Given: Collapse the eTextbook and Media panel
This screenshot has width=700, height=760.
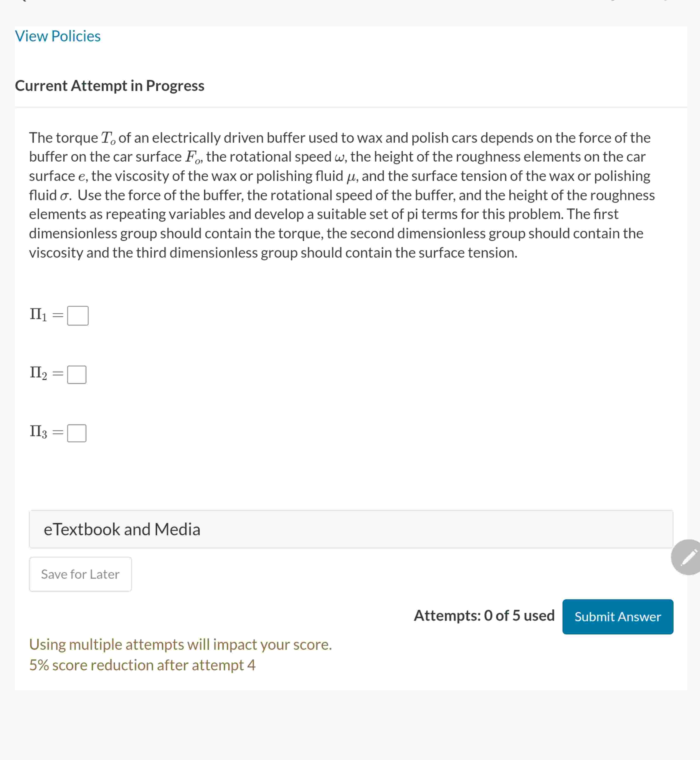Looking at the screenshot, I should (122, 529).
